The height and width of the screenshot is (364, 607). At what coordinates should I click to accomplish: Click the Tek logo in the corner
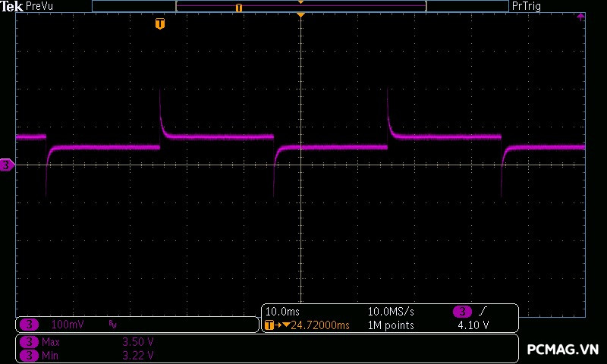(x=13, y=6)
